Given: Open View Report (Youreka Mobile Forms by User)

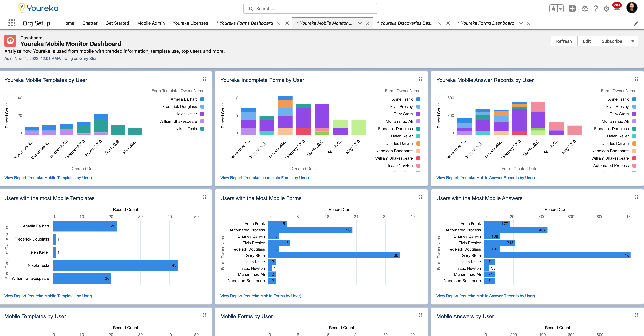Looking at the screenshot, I should click(260, 296).
